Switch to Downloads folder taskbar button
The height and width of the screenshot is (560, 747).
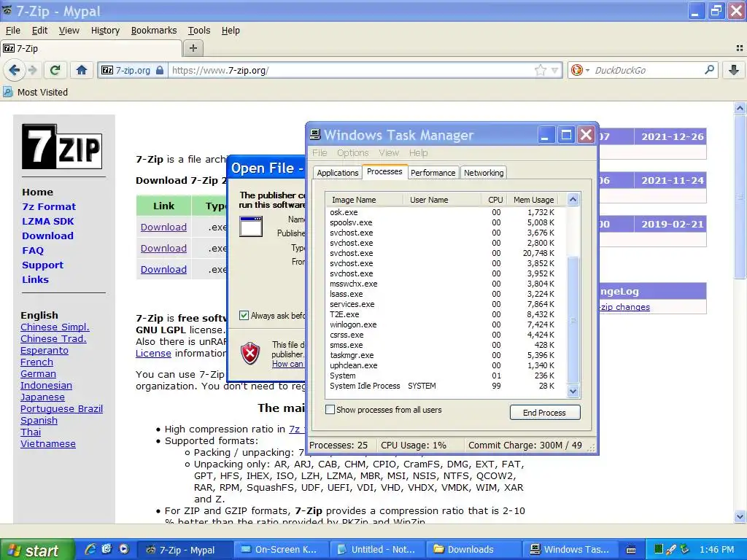473,550
